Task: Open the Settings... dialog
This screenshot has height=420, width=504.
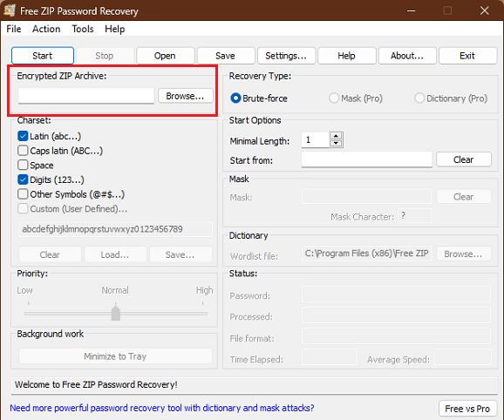Action: pos(286,56)
